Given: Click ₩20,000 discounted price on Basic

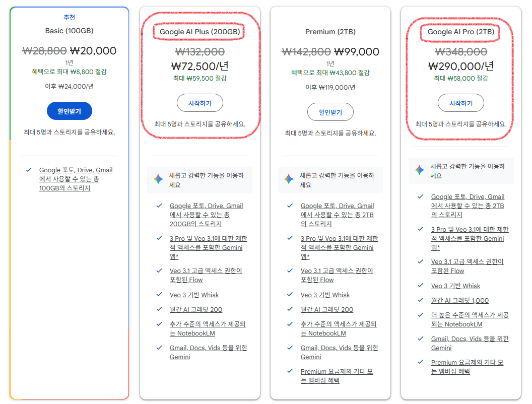Looking at the screenshot, I should click(93, 51).
